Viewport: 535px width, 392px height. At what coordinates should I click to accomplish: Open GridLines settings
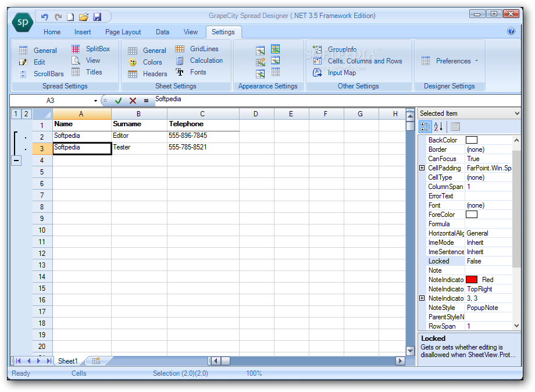click(x=197, y=49)
